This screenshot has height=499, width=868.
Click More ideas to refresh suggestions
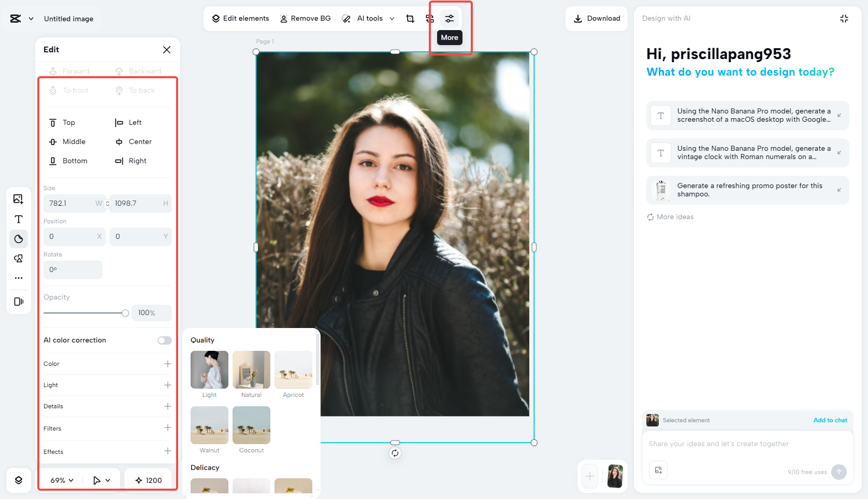[x=670, y=217]
